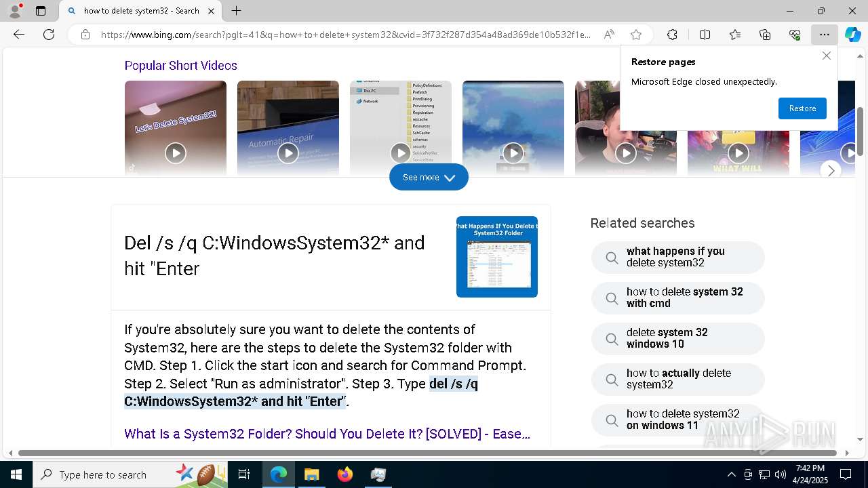
Task: Open Task View on taskbar
Action: click(x=244, y=474)
